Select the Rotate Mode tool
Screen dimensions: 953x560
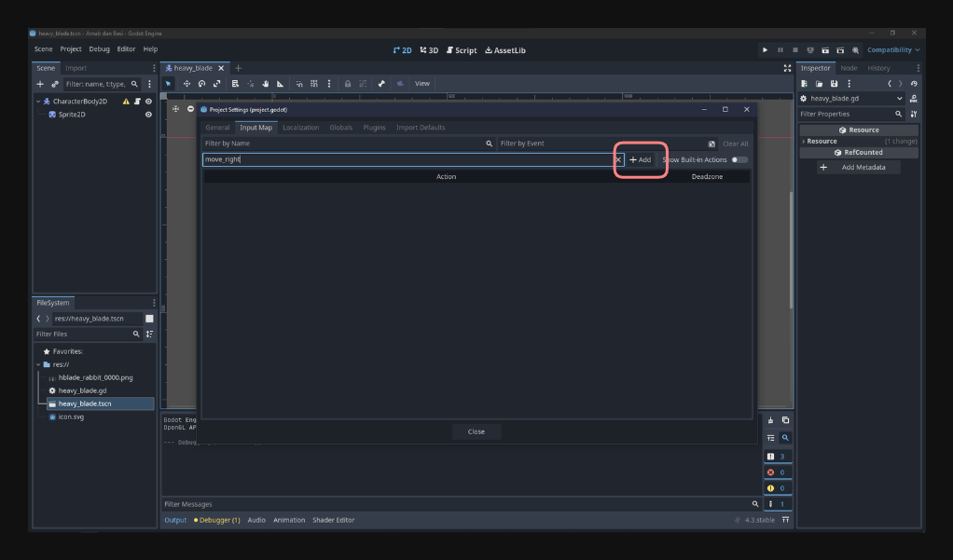[201, 84]
